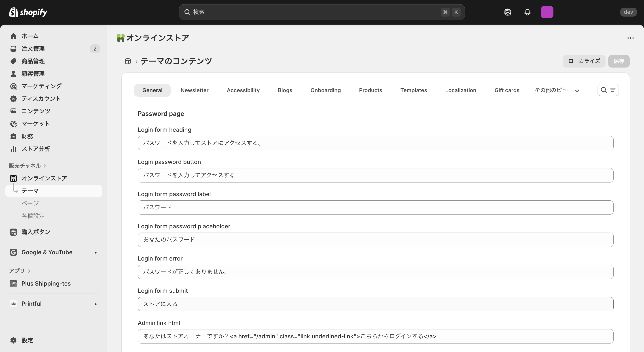Click the 保存 button
This screenshot has height=352, width=644.
[618, 61]
